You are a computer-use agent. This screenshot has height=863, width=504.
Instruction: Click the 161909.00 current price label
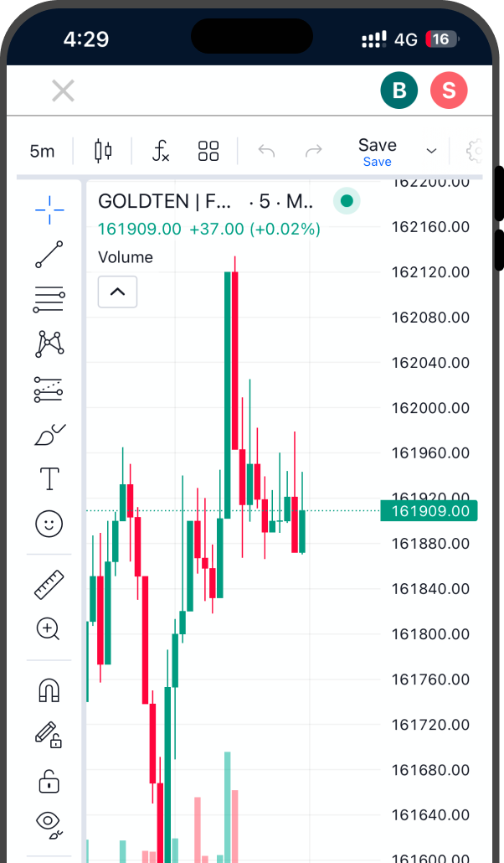[429, 511]
